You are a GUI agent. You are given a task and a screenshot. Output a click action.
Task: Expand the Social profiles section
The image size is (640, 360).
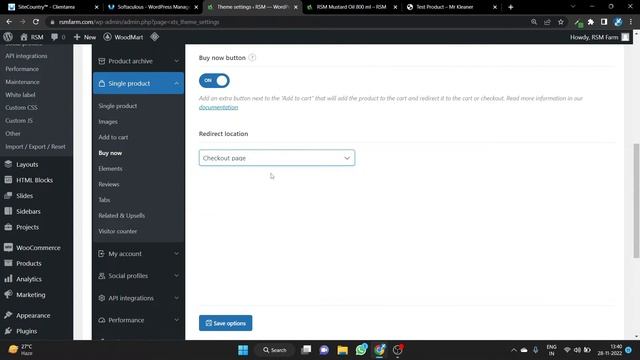coord(138,276)
